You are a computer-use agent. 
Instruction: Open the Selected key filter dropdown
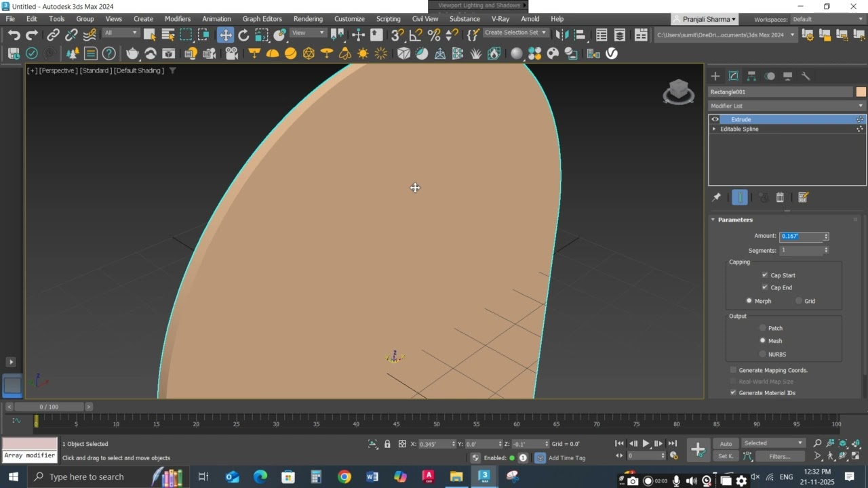coord(773,443)
